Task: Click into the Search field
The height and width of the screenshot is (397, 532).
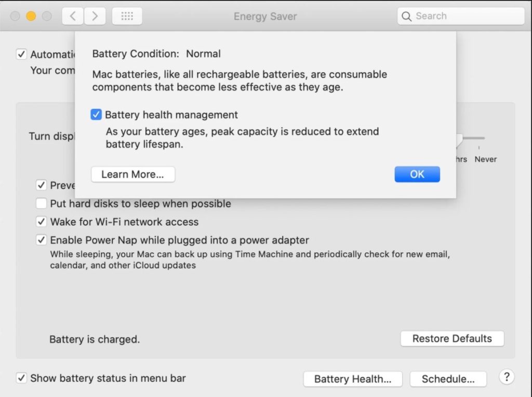Action: coord(461,16)
